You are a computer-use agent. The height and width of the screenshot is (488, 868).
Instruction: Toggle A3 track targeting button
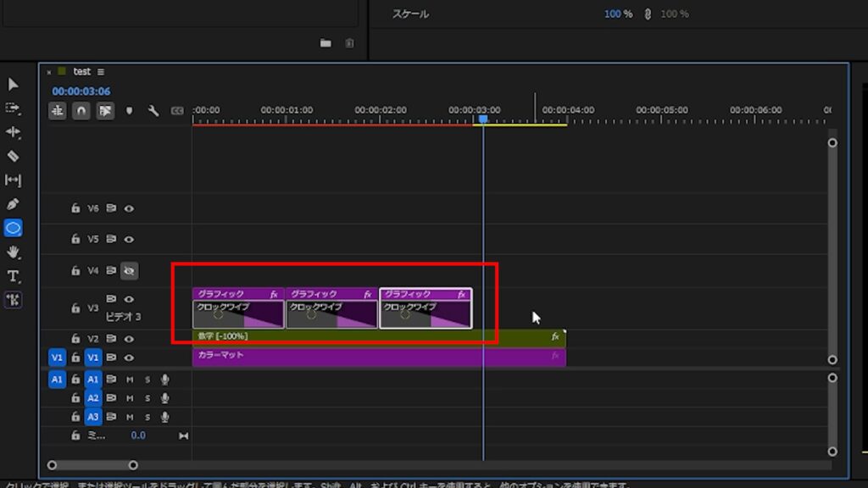[93, 417]
